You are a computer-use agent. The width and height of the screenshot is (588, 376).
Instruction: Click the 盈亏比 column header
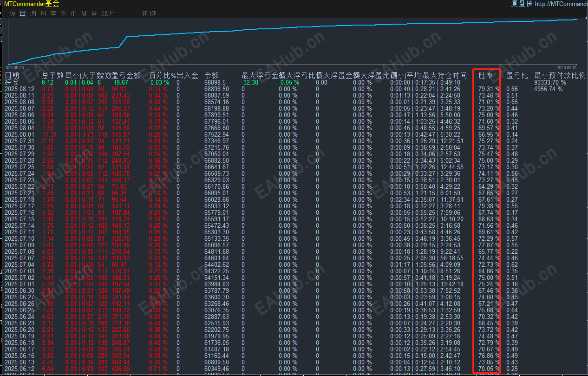click(x=517, y=75)
